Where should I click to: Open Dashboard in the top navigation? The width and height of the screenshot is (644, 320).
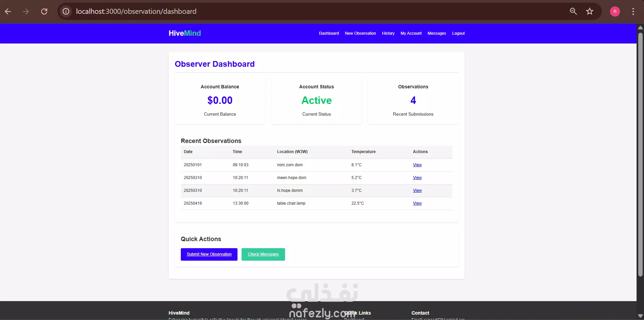[329, 33]
